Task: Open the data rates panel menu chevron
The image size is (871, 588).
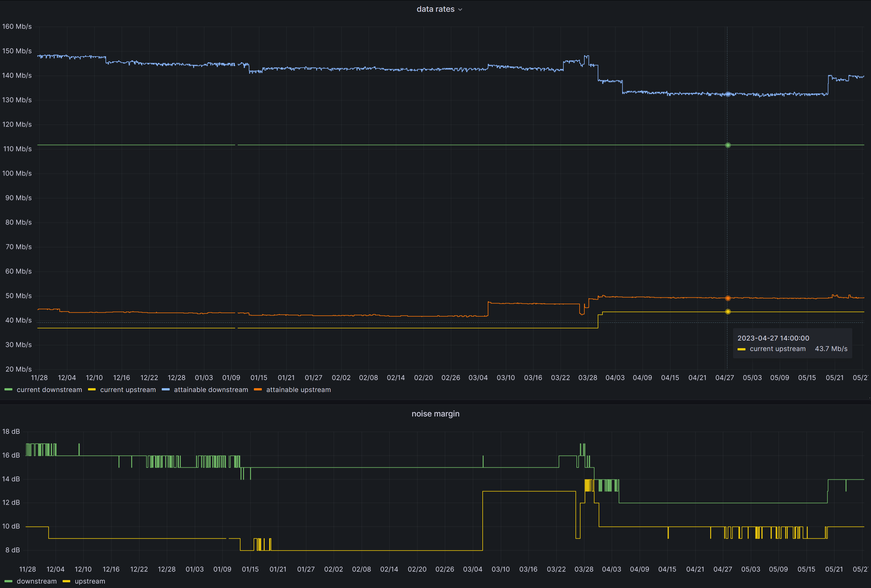Action: click(x=460, y=10)
